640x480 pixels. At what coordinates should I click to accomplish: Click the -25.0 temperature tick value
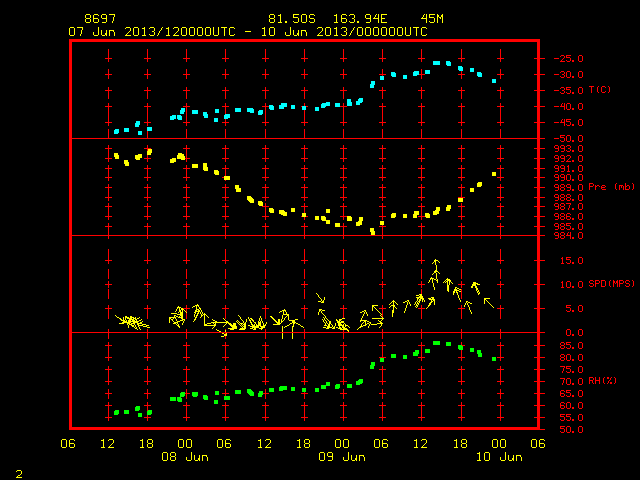[x=569, y=58]
